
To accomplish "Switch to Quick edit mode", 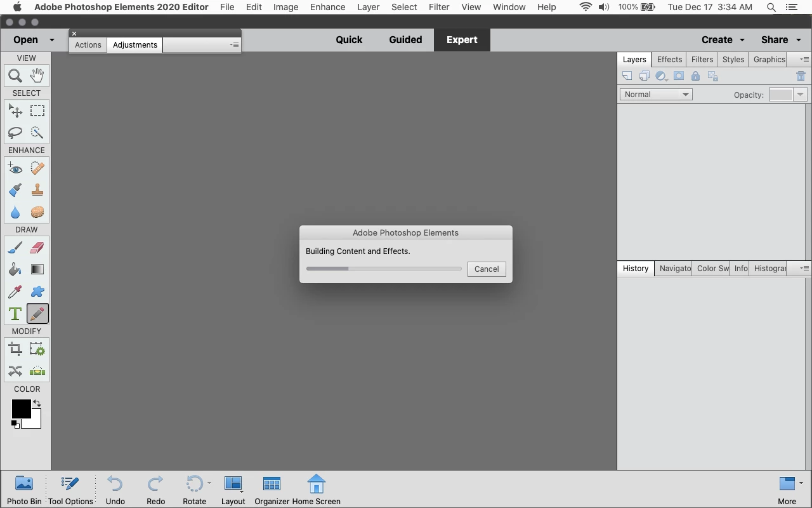I will click(349, 39).
